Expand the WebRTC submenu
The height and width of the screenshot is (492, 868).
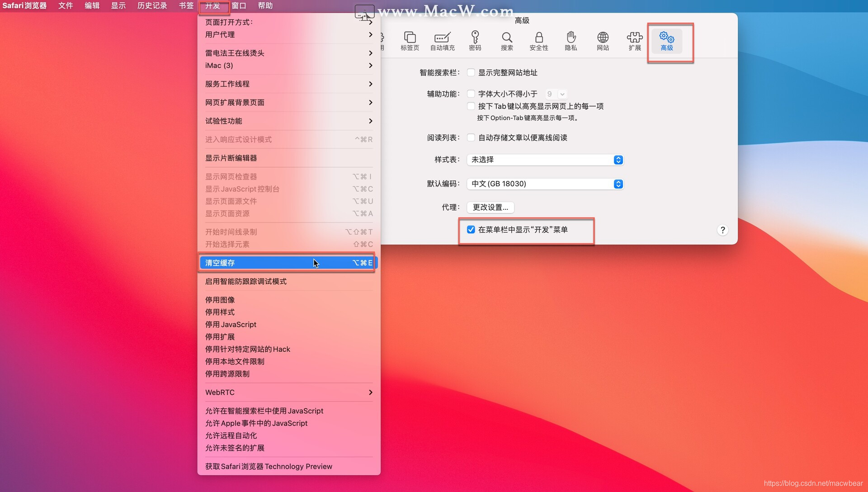289,393
